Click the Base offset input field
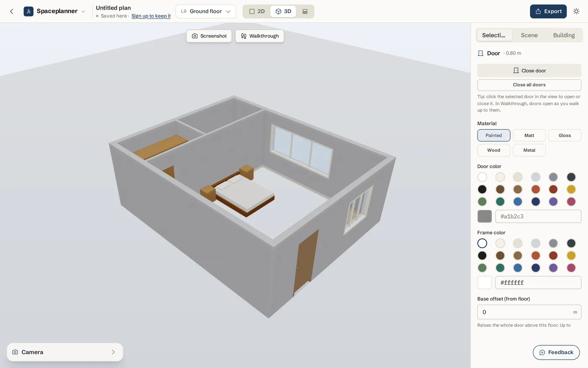 (x=529, y=312)
